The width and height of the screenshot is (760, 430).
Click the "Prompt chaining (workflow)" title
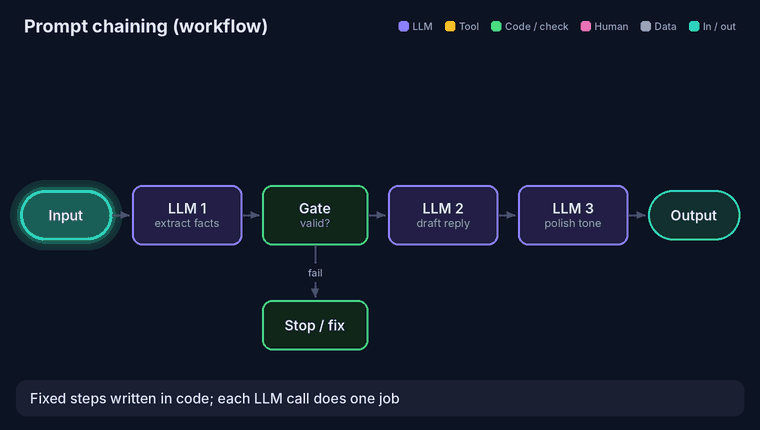(x=145, y=26)
